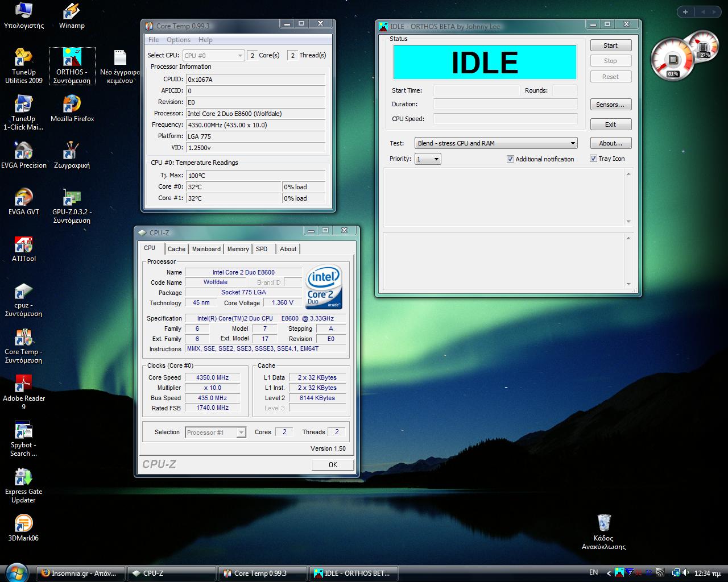Click the sidebar add gadgets plus button
The image size is (728, 582).
pyautogui.click(x=685, y=11)
